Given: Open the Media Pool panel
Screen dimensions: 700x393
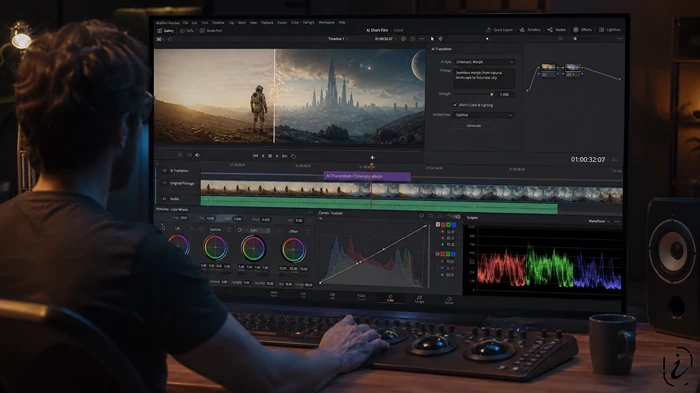Looking at the screenshot, I should pyautogui.click(x=211, y=31).
